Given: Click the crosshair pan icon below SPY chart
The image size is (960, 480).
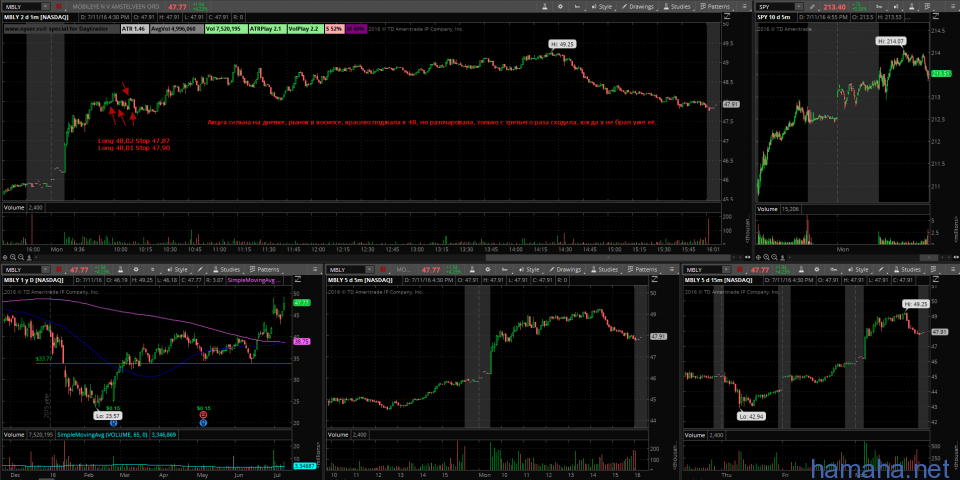Looking at the screenshot, I should coord(758,257).
